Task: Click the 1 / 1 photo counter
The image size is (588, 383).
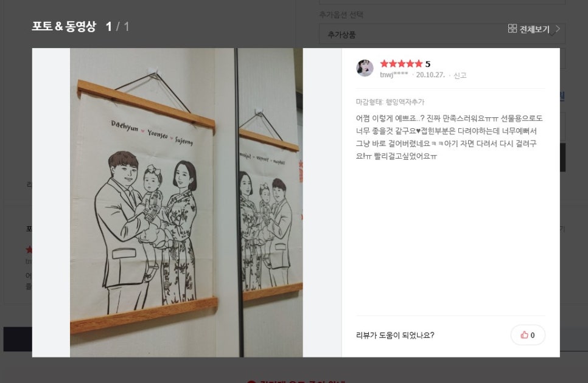Action: tap(117, 27)
